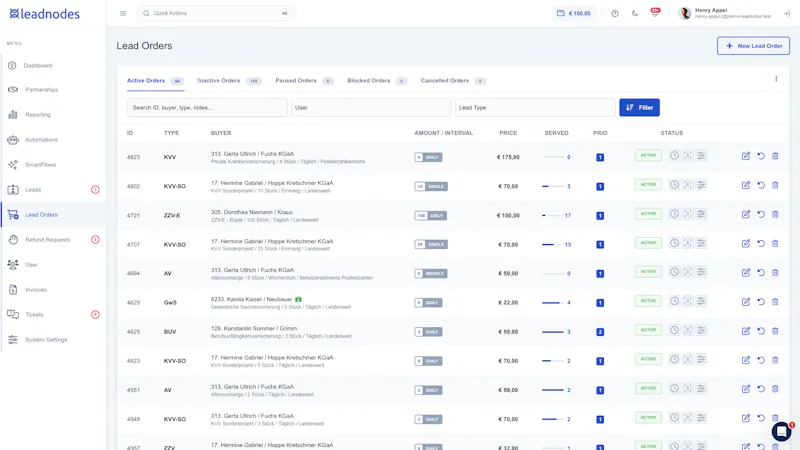
Task: Toggle dark mode moon icon
Action: (635, 13)
